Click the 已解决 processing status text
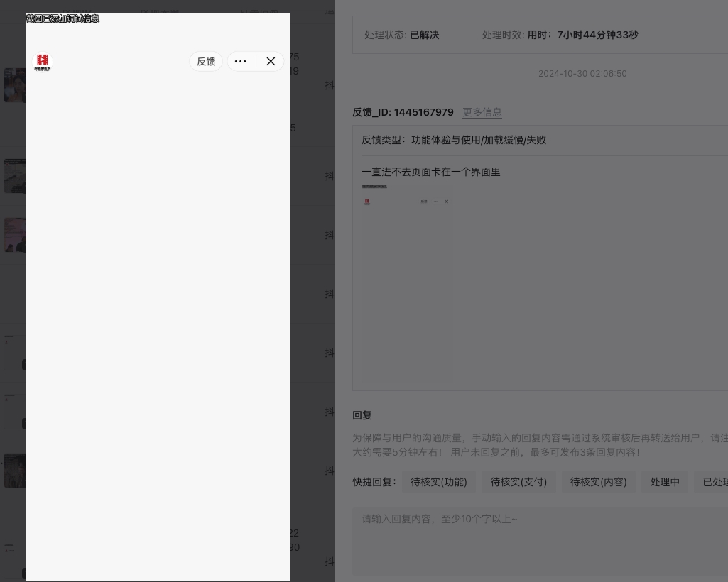The width and height of the screenshot is (728, 582). [424, 35]
